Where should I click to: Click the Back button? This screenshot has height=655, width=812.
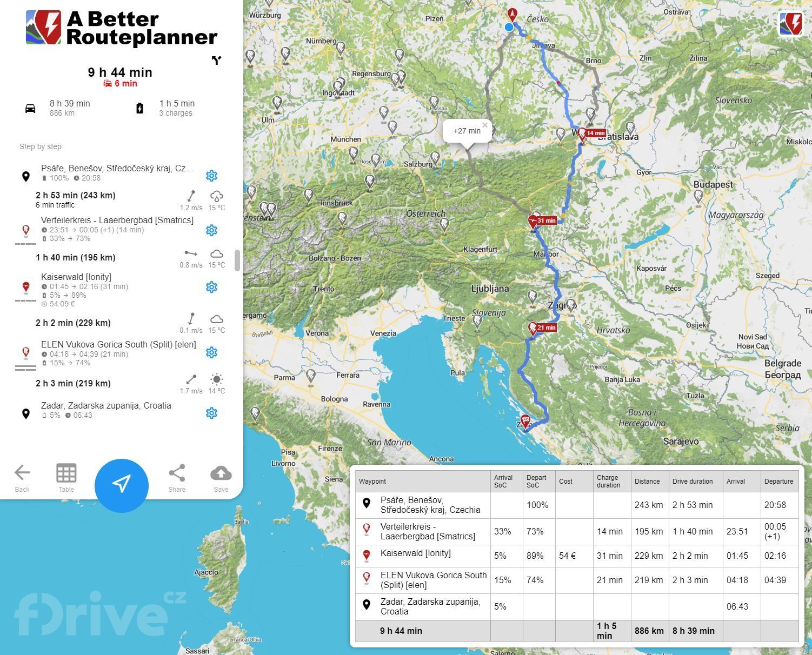(x=22, y=474)
